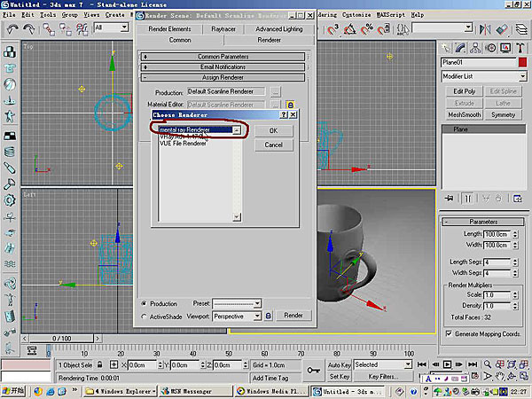This screenshot has height=399, width=532.
Task: Expand the Email Notifications rollout
Action: tap(223, 66)
